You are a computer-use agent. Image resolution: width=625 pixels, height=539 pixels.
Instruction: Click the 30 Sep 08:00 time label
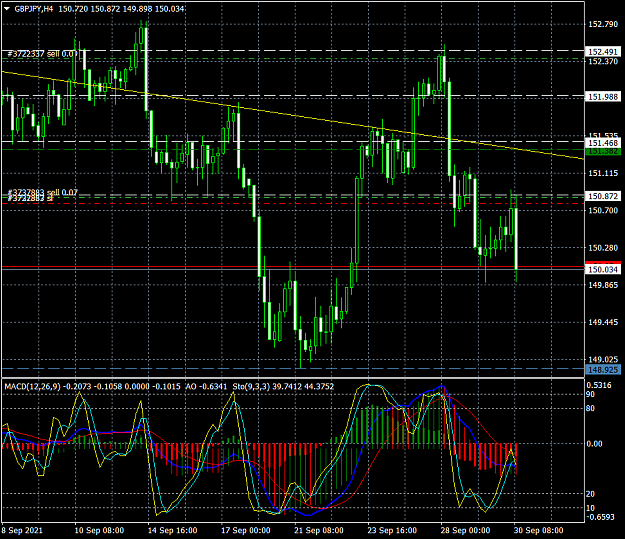tap(539, 530)
